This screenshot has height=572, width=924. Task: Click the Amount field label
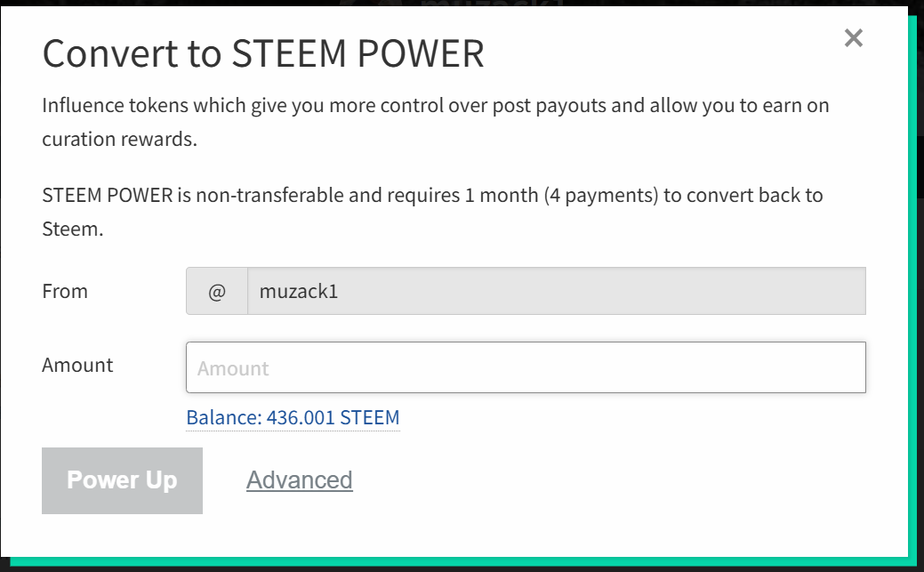click(77, 365)
